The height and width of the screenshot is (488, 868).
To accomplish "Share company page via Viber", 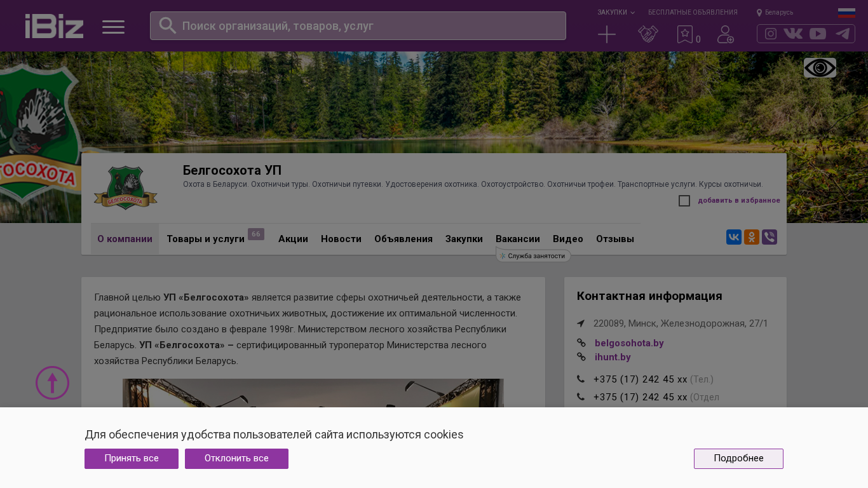I will [x=770, y=237].
